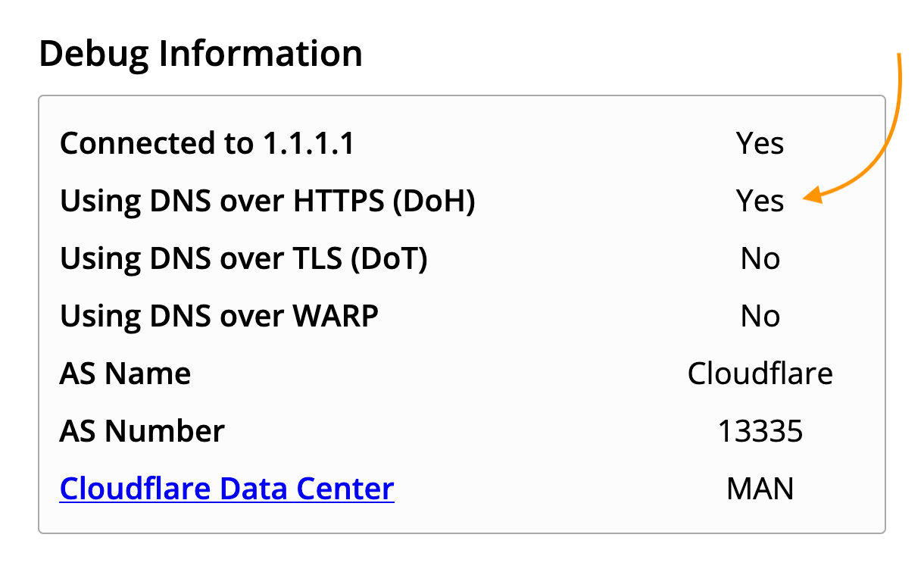Click Yes value for Connected to 1.1.1.1

pos(760,143)
